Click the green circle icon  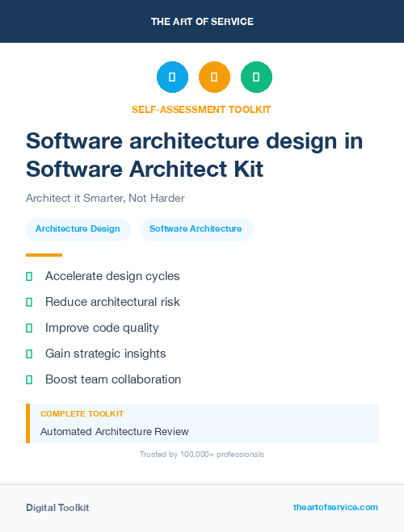(x=256, y=77)
